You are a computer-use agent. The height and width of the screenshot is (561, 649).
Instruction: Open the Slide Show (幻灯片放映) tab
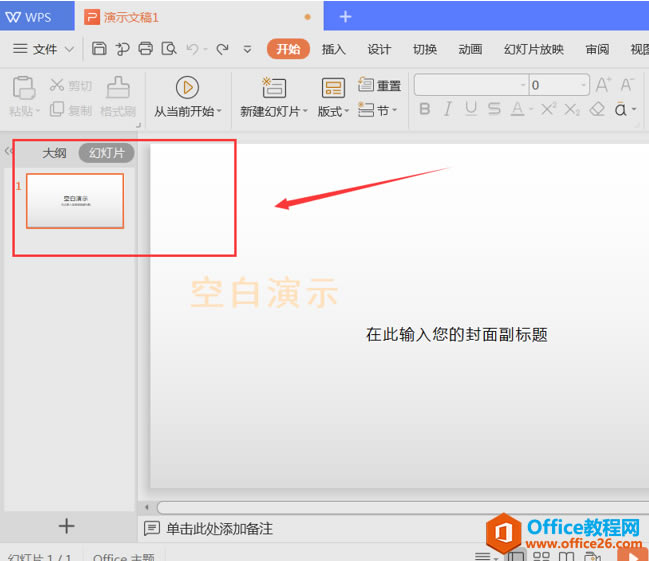pyautogui.click(x=534, y=49)
